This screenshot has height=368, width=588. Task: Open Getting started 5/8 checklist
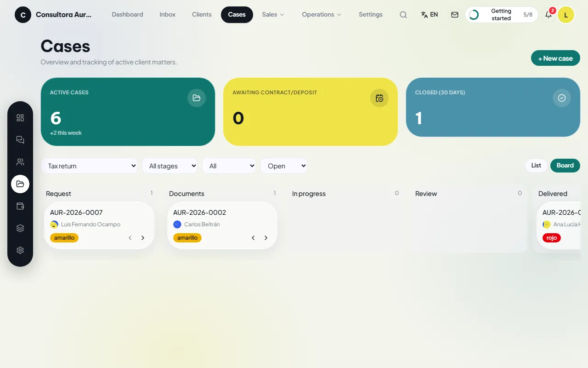click(x=502, y=15)
